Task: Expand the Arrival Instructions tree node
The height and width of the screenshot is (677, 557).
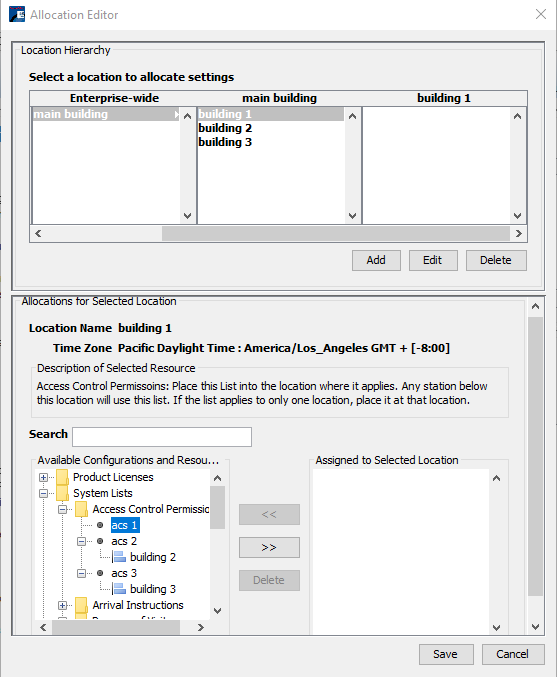Action: tap(62, 605)
